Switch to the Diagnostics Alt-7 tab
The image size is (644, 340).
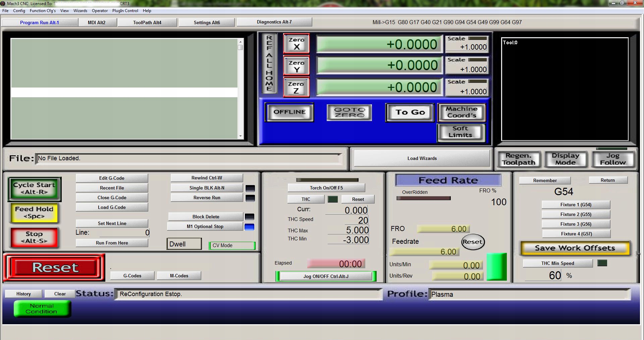[x=274, y=22]
